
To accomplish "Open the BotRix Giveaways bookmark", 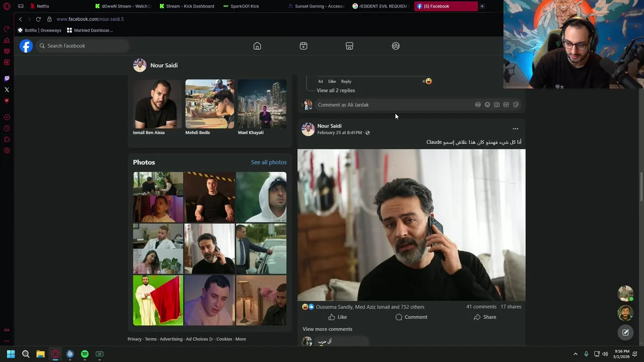I will point(39,30).
